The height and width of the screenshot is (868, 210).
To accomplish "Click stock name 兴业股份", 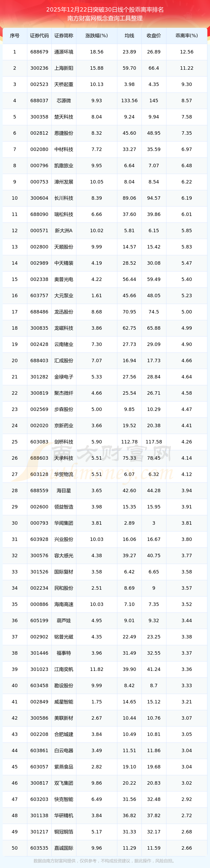I will pyautogui.click(x=64, y=539).
